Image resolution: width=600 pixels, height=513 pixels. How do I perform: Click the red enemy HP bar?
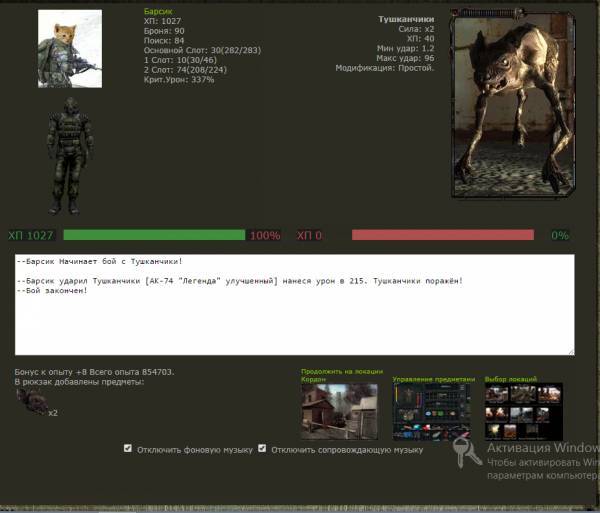point(443,235)
